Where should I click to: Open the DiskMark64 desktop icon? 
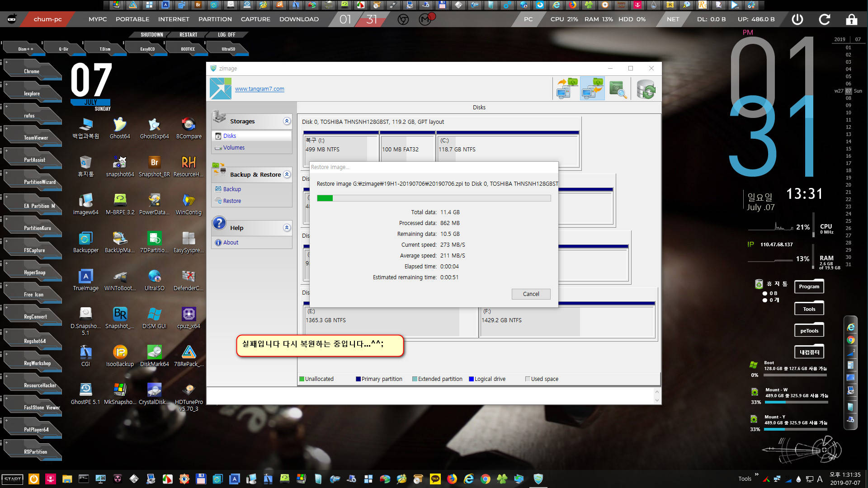pyautogui.click(x=154, y=356)
